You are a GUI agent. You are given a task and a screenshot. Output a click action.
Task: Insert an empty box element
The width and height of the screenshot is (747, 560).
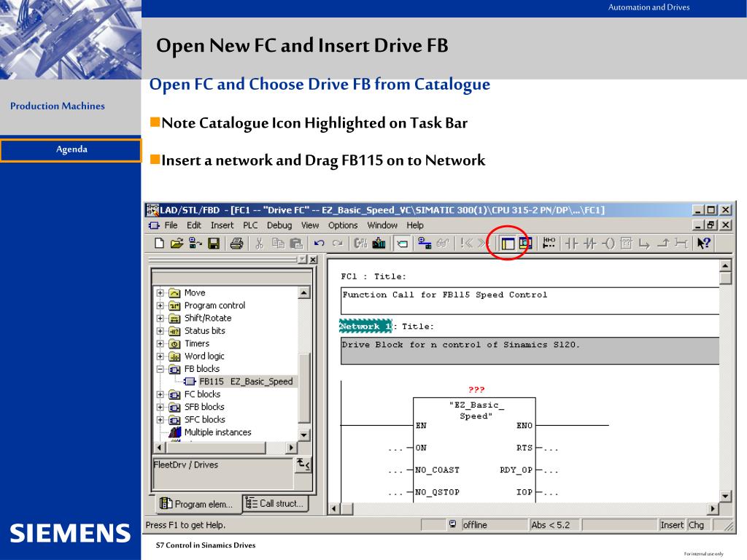tap(627, 244)
